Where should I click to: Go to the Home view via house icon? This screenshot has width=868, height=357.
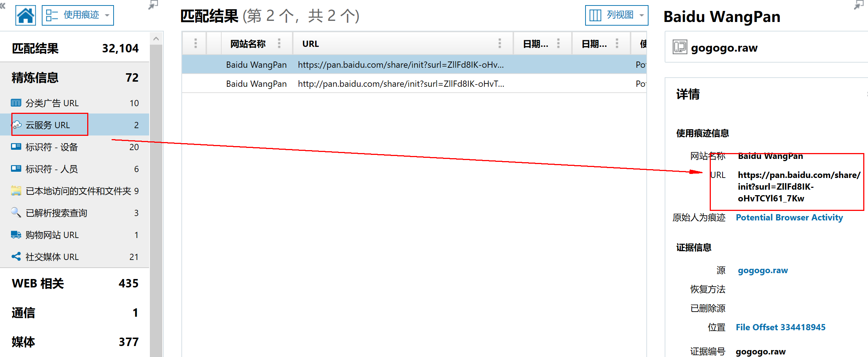click(26, 15)
